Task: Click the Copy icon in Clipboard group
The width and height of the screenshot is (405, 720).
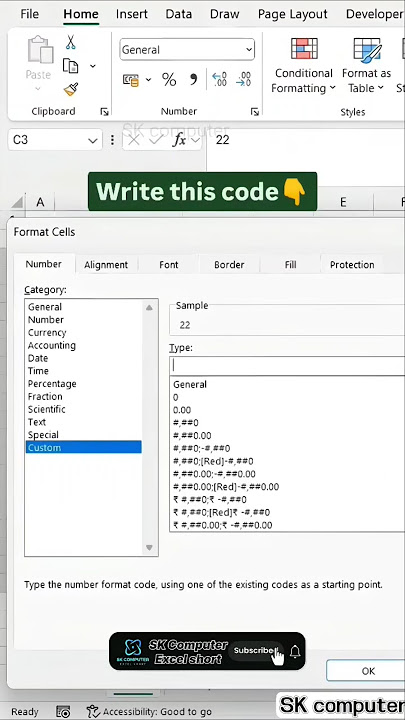Action: 70,66
